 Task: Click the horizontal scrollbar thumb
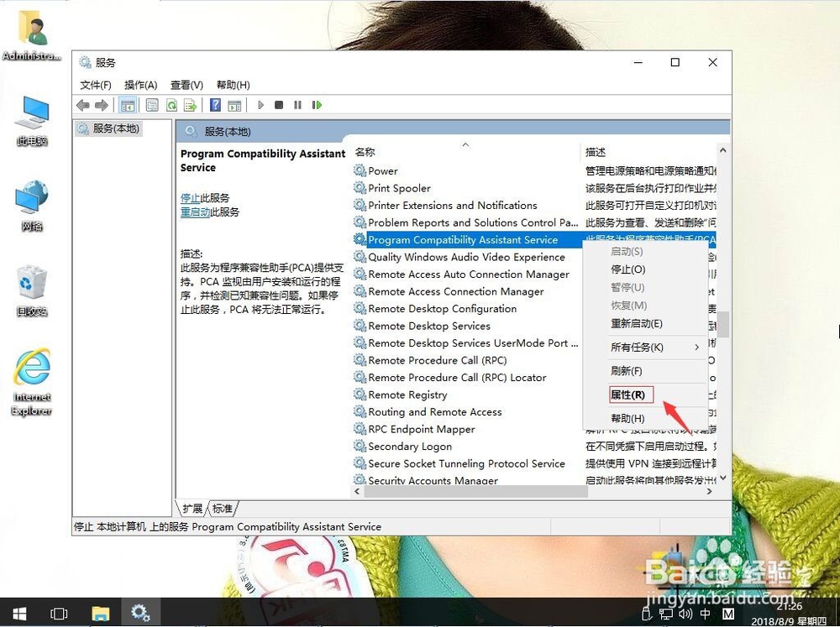click(x=475, y=491)
